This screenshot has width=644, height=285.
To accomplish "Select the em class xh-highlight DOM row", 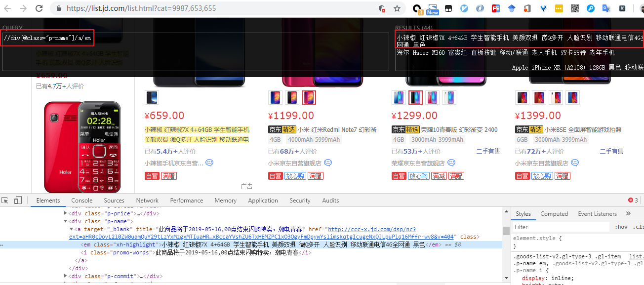I will coord(251,244).
